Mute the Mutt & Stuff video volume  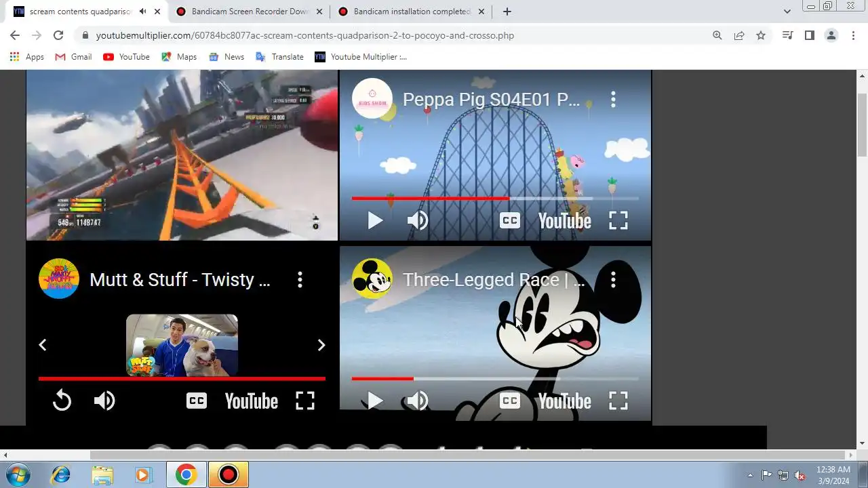[x=104, y=401]
